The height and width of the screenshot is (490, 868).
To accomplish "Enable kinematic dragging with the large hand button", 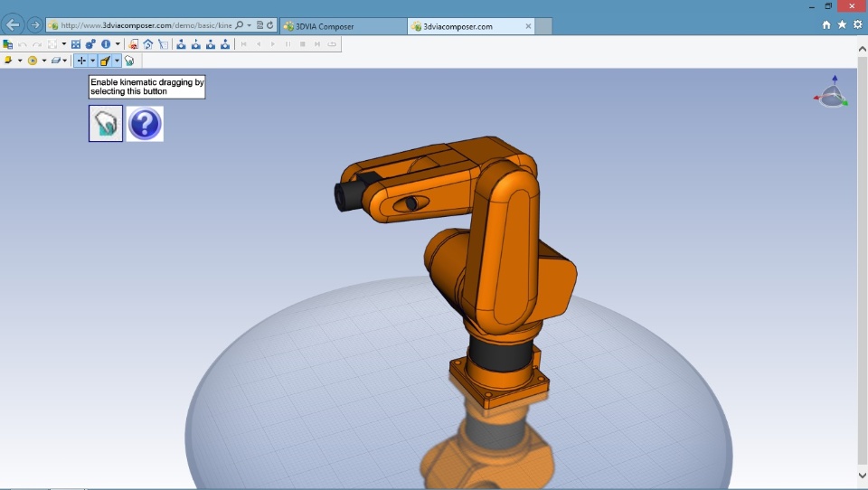I will 106,124.
